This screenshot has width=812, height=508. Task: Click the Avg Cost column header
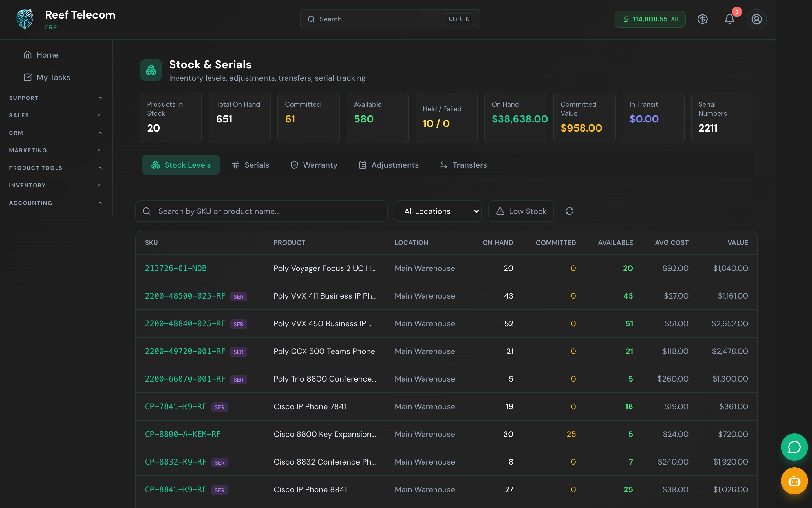point(671,243)
